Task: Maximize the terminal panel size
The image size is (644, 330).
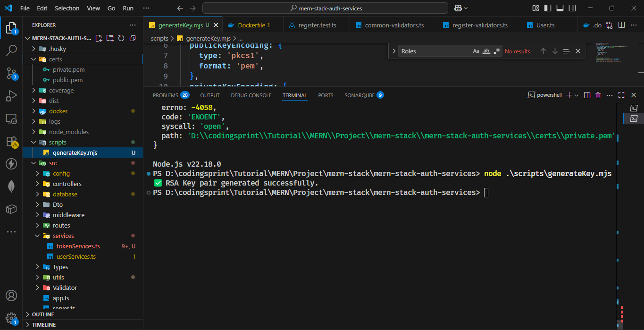Action: click(621, 95)
